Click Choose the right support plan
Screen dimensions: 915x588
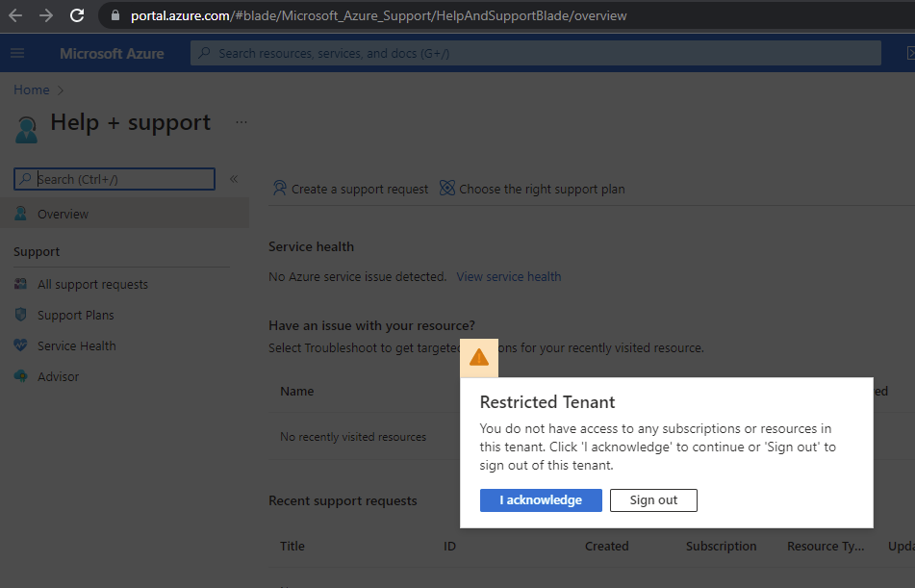[532, 189]
